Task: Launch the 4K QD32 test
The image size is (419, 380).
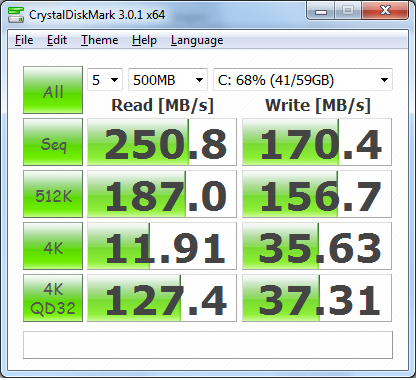Action: tap(53, 298)
